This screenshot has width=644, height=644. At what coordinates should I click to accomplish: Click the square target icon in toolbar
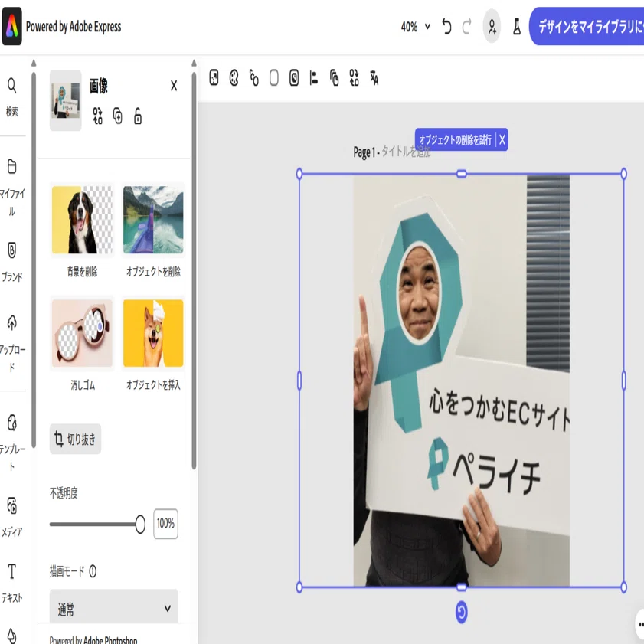[x=294, y=77]
